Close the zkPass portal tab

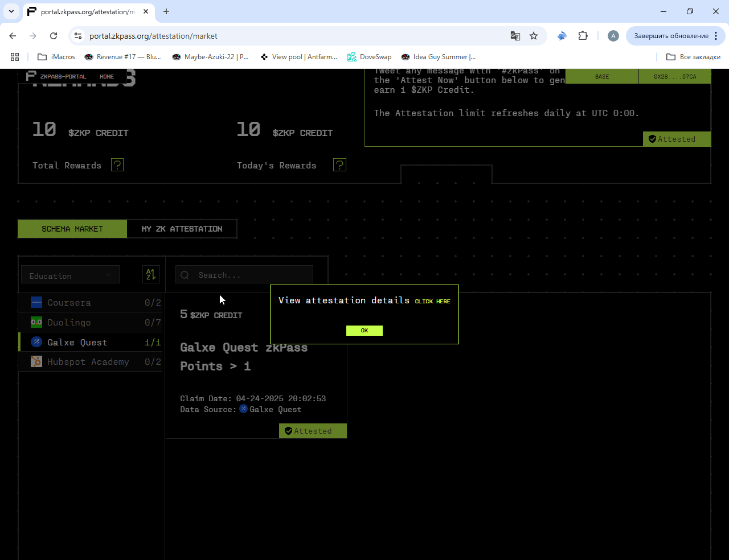(x=146, y=11)
